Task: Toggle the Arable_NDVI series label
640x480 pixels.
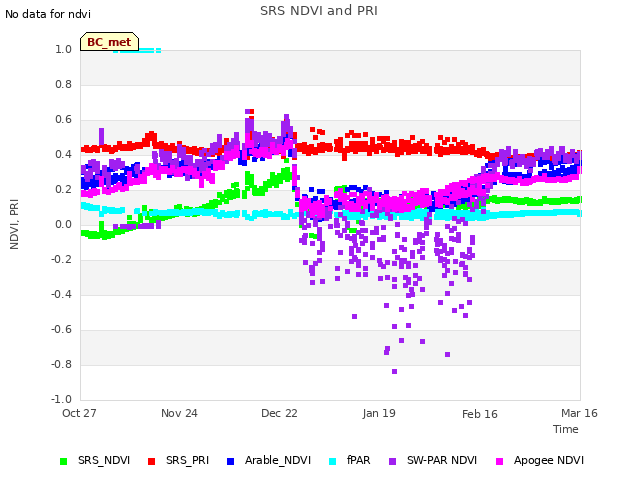Action: coord(278,460)
